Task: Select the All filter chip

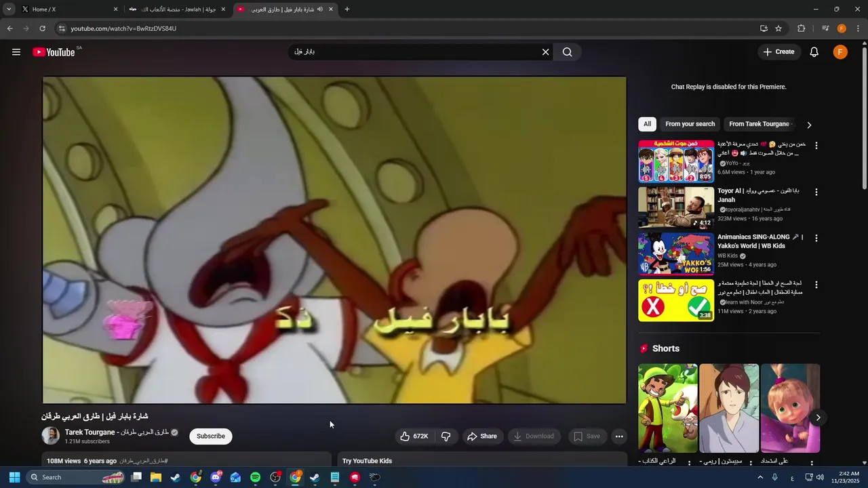Action: [647, 124]
